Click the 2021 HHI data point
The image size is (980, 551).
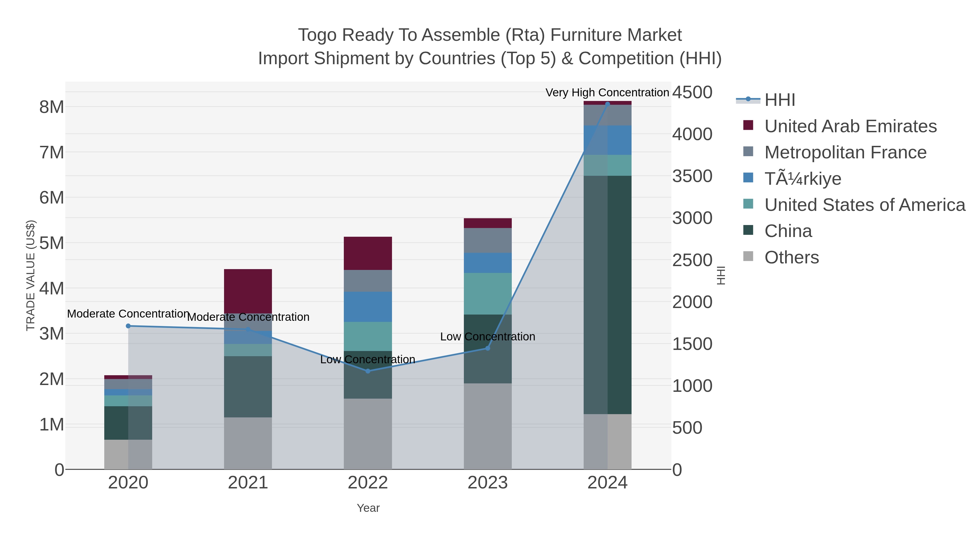click(x=248, y=329)
